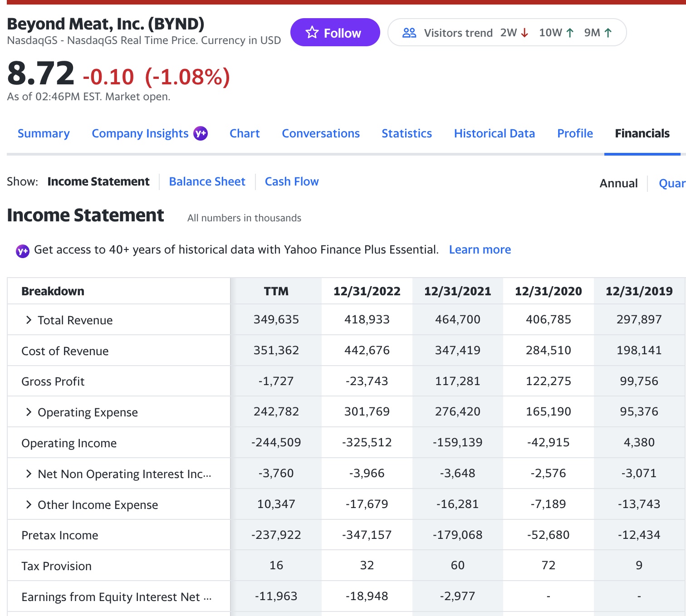The image size is (686, 616).
Task: Expand the Other Income Expense row
Action: pyautogui.click(x=29, y=504)
